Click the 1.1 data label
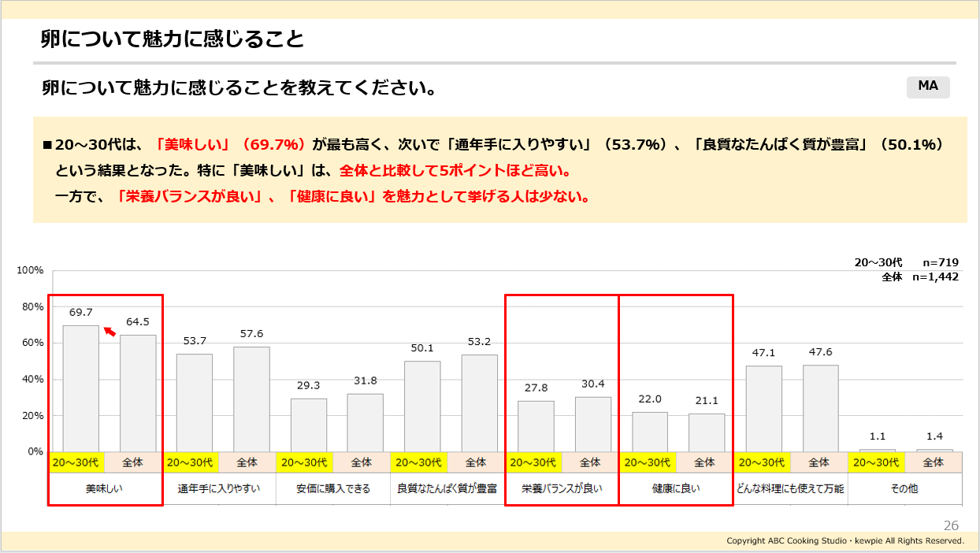 (x=878, y=437)
